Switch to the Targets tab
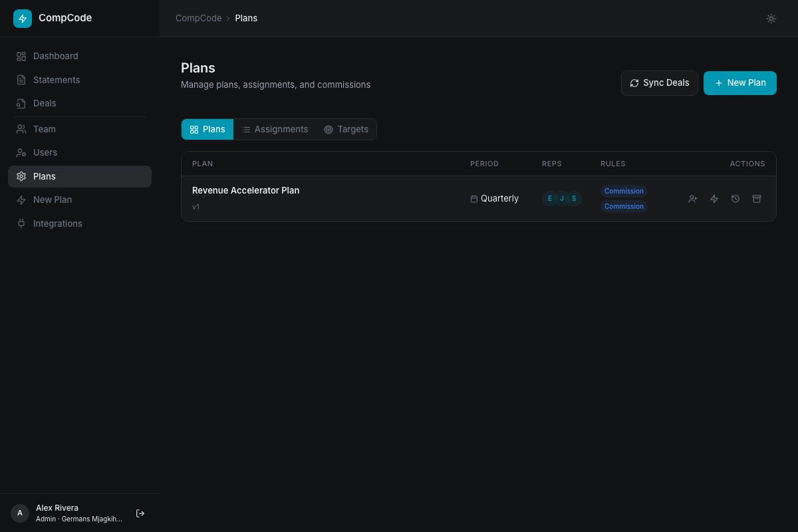This screenshot has width=798, height=532. coord(346,130)
